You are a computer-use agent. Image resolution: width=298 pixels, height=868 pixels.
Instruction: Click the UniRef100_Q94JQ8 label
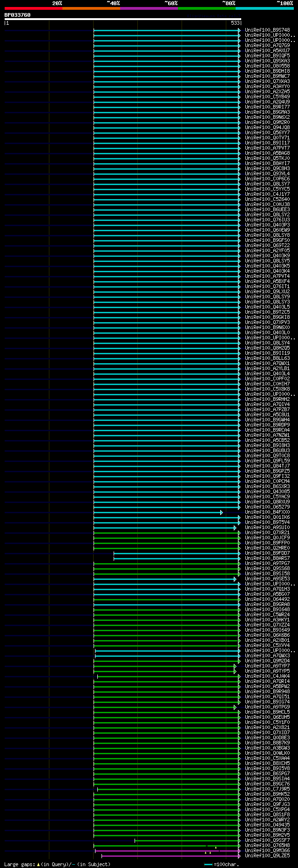[x=267, y=128]
